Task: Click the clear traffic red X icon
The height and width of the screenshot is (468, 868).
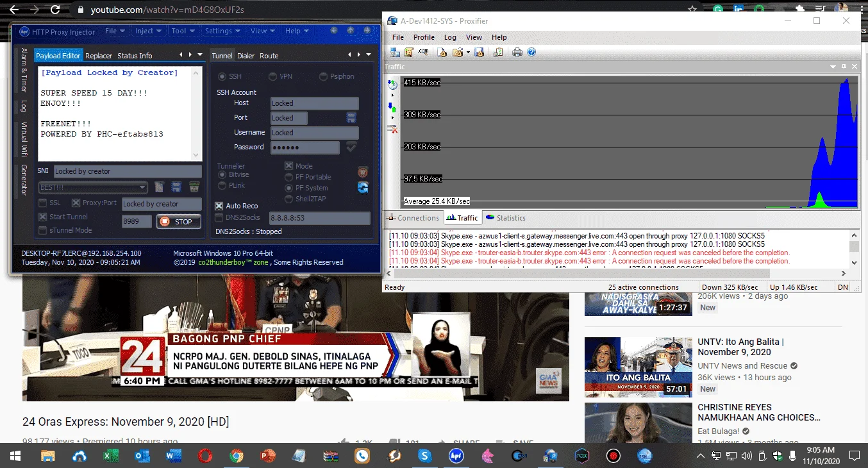Action: tap(393, 129)
